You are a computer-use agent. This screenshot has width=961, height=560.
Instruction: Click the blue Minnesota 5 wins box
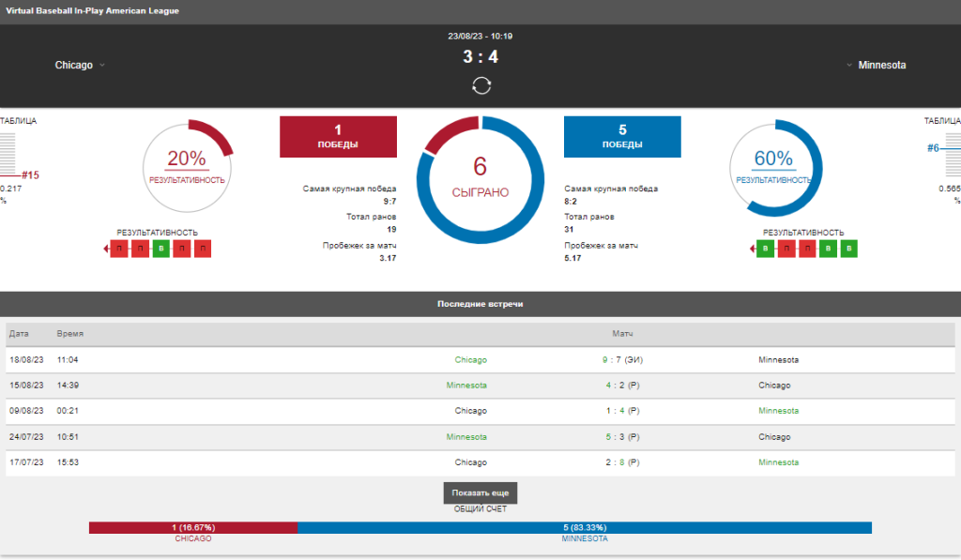click(622, 137)
